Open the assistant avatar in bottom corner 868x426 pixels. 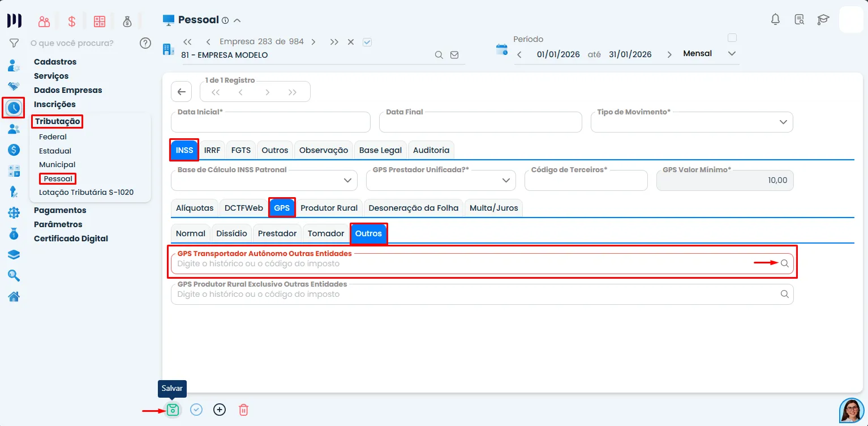click(x=851, y=410)
